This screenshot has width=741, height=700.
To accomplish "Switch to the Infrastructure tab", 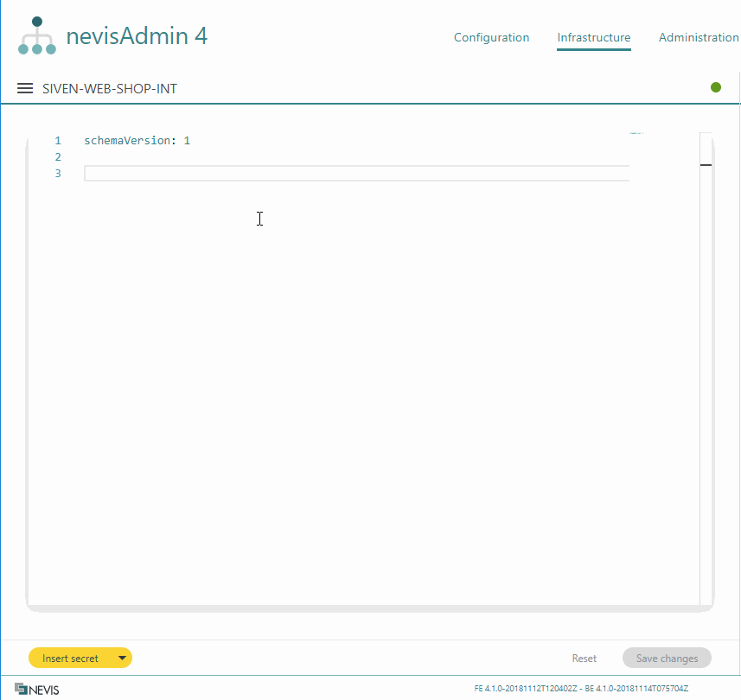I will coord(593,38).
